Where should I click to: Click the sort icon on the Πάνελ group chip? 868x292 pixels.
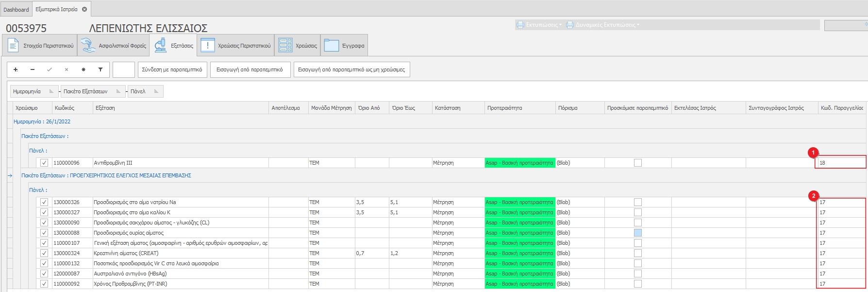[156, 91]
